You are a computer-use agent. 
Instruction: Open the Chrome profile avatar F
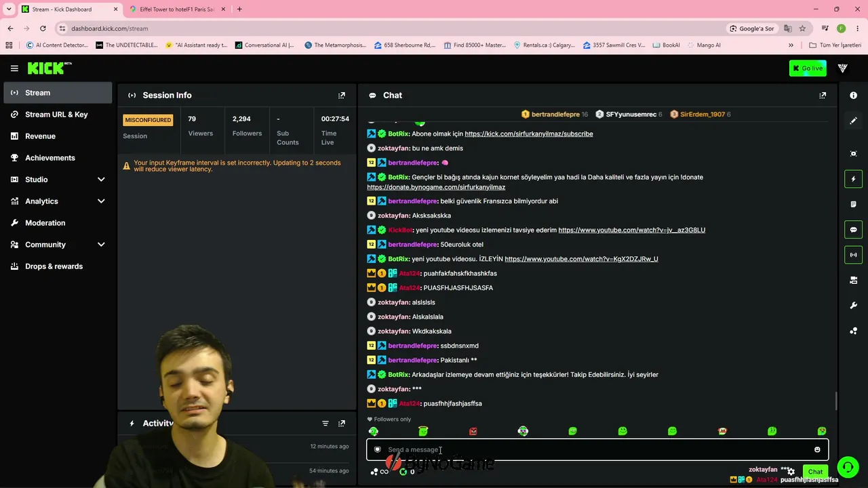841,28
